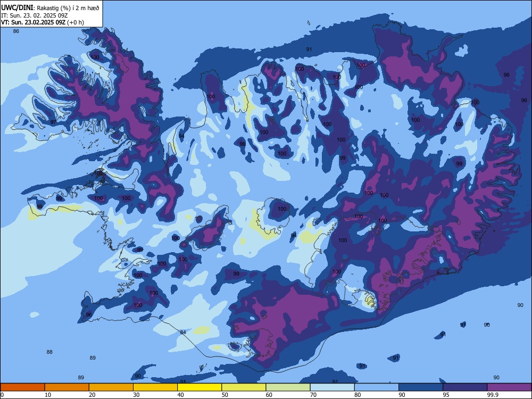Click the '80' tick label on the color scale
Image resolution: width=532 pixels, height=399 pixels.
pos(358,395)
